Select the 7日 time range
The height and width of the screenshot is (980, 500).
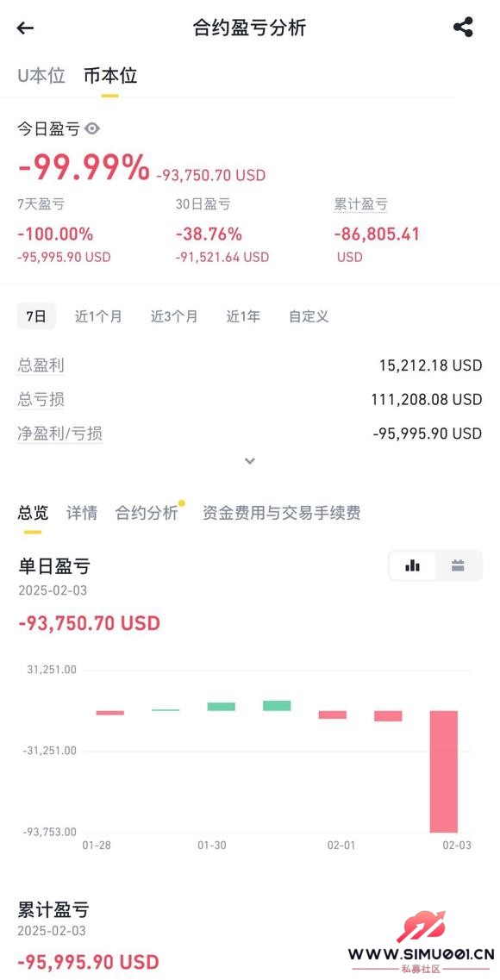point(36,316)
